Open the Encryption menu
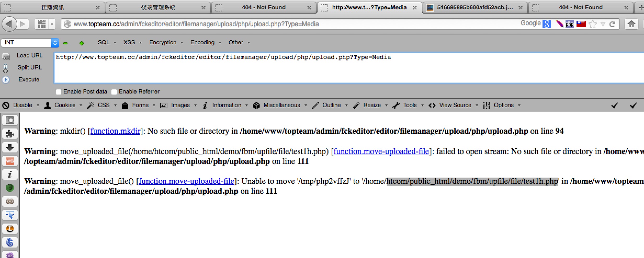Viewport: 644px width, 258px height. (166, 43)
